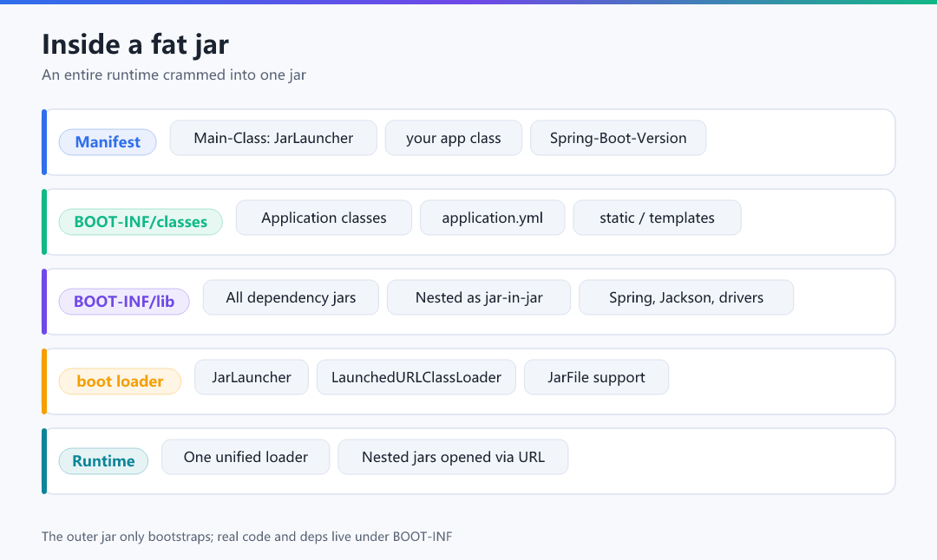Click the Nested as jar-in-jar chip
Viewport: 937px width, 560px height.
(479, 297)
